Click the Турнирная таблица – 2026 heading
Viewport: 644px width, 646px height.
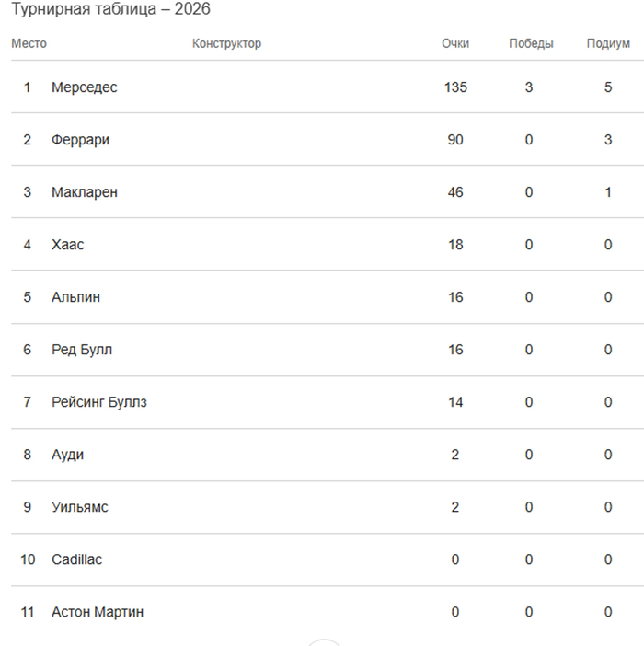click(109, 9)
